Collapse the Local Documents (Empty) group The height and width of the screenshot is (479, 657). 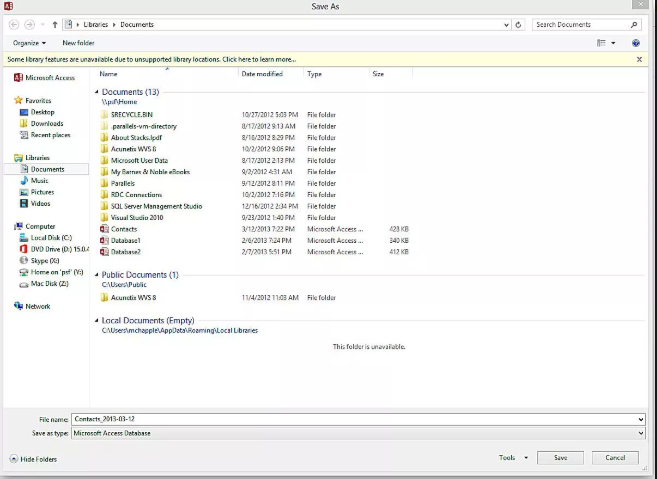[x=97, y=321]
